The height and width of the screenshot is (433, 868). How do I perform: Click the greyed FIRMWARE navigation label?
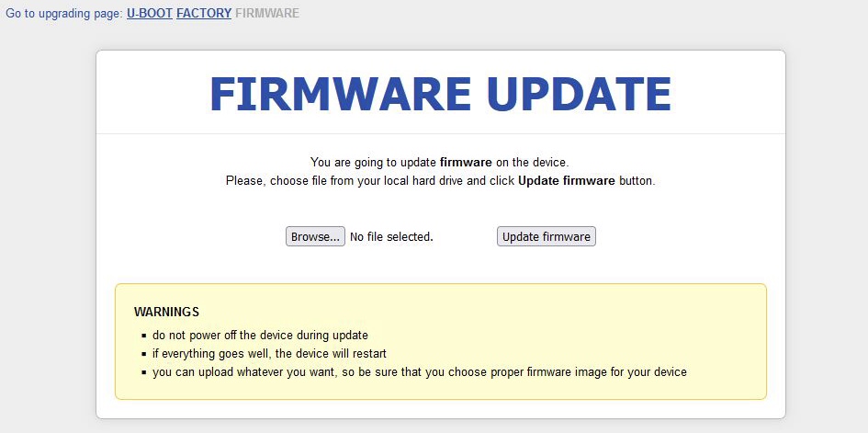pyautogui.click(x=267, y=14)
